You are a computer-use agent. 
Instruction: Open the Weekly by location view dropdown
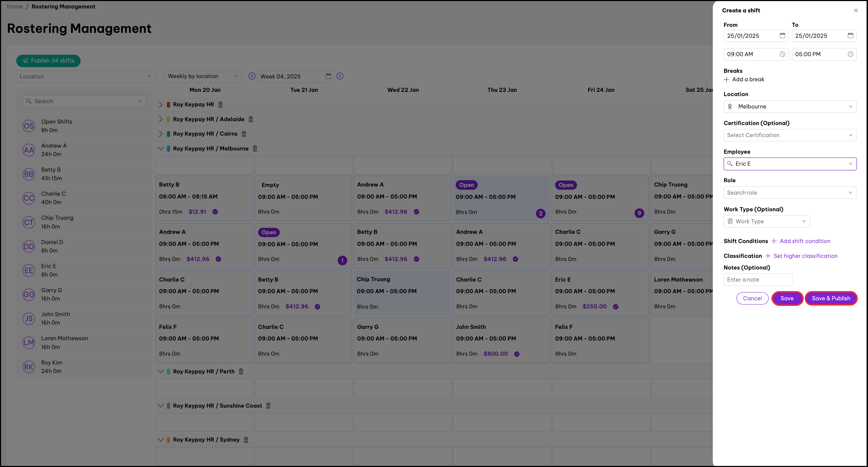click(203, 76)
